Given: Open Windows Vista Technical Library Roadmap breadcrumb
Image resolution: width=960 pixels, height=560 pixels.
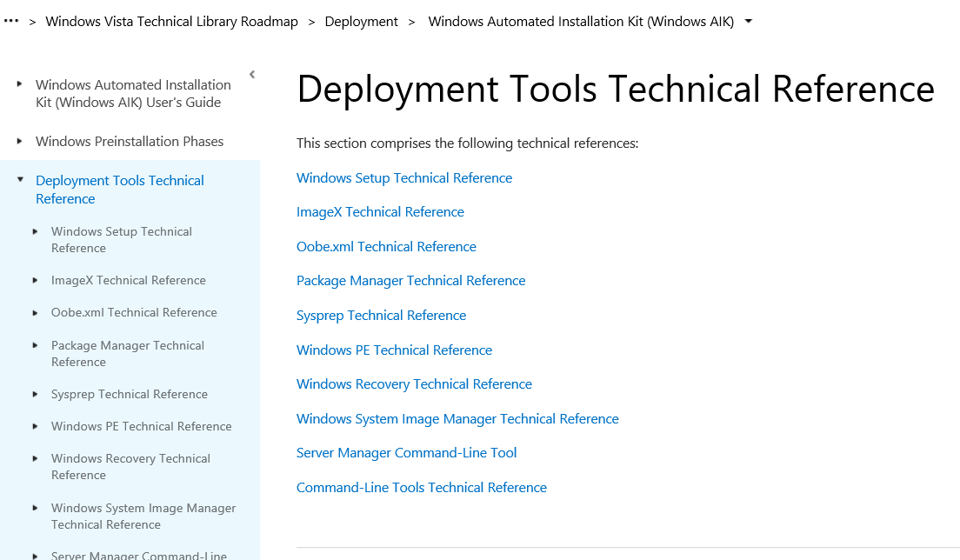Looking at the screenshot, I should (x=171, y=22).
